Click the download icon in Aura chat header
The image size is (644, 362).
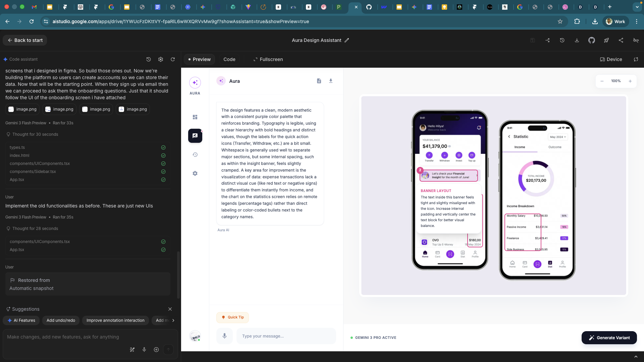[x=331, y=81]
